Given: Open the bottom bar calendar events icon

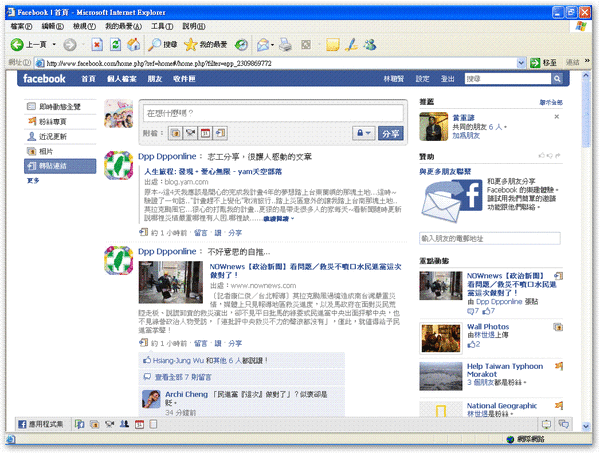Looking at the screenshot, I should click(139, 424).
